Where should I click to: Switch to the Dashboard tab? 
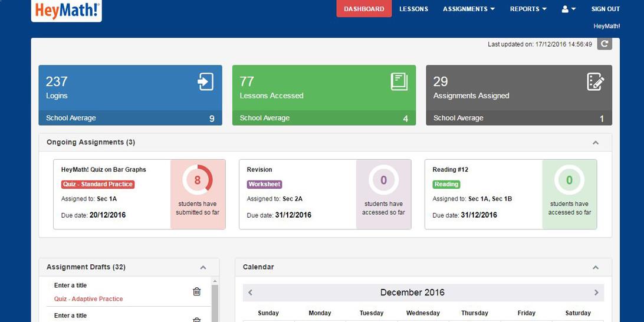click(364, 9)
